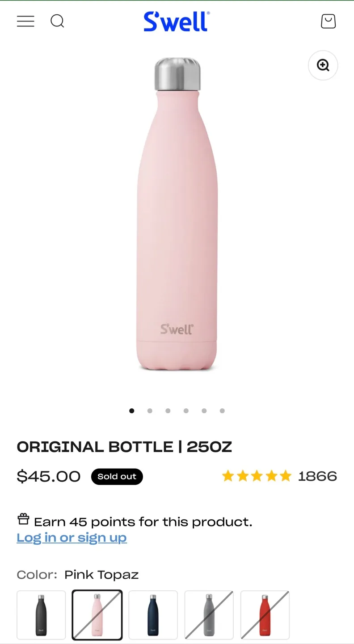The width and height of the screenshot is (354, 644).
Task: Click the S'well logo
Action: click(x=176, y=21)
